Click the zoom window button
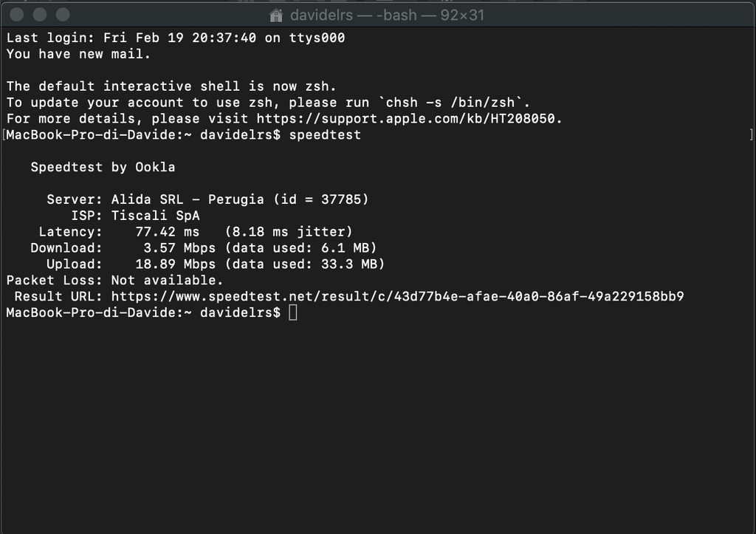The width and height of the screenshot is (756, 534). (63, 15)
